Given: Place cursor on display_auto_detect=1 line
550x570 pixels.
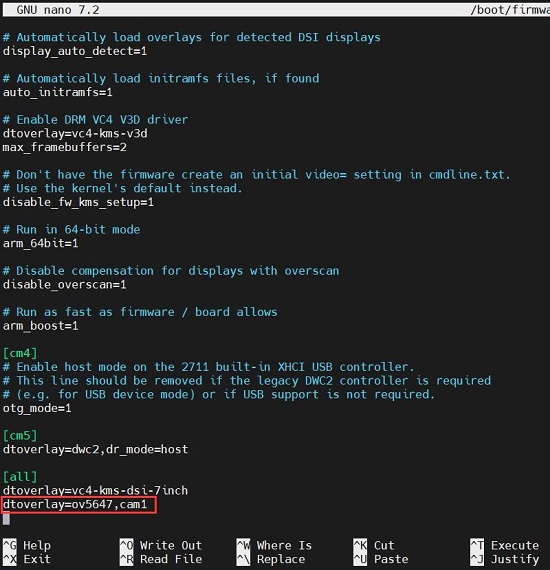Looking at the screenshot, I should [x=75, y=51].
